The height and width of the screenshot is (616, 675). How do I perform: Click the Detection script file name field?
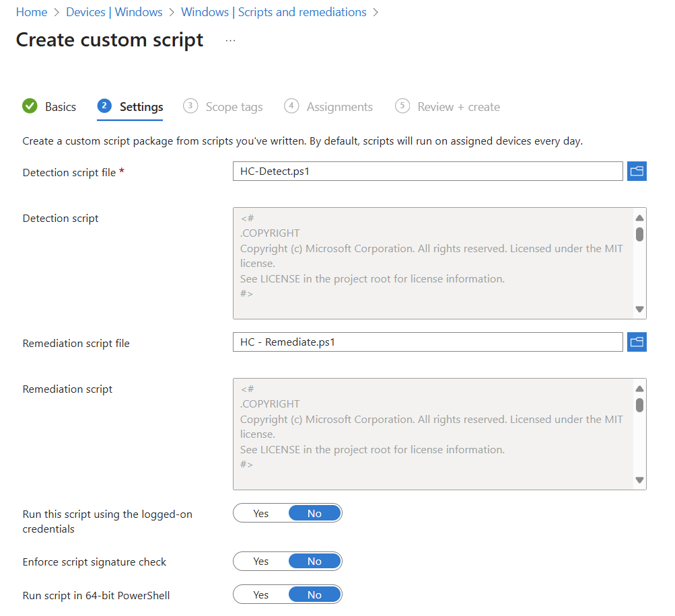427,171
